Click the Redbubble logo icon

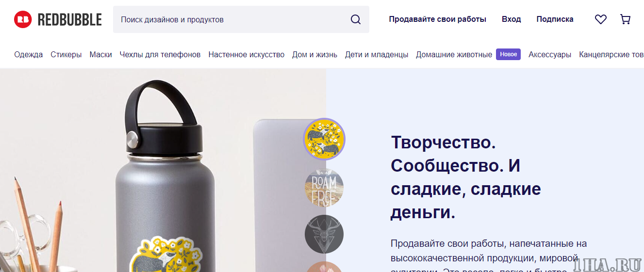[x=23, y=19]
